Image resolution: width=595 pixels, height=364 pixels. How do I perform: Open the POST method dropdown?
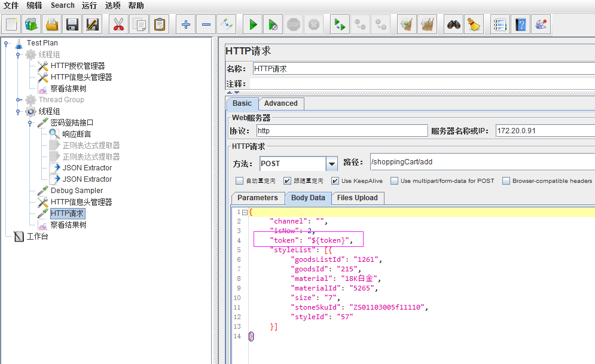331,163
